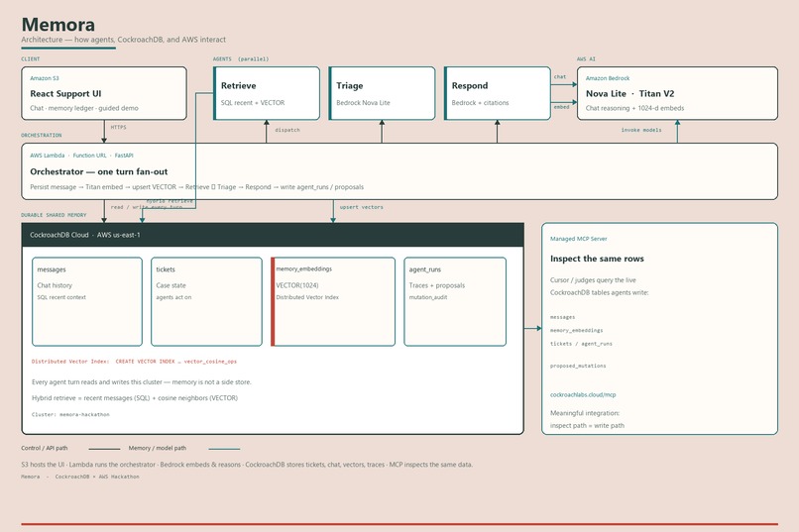Click the SQL recent + VECTOR text
This screenshot has height=532, width=799.
253,102
